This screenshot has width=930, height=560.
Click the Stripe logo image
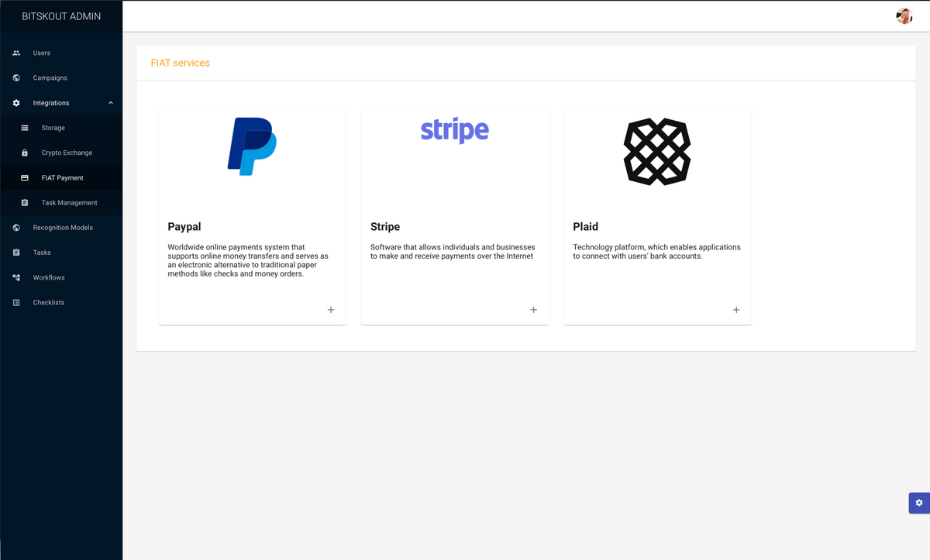pyautogui.click(x=455, y=131)
